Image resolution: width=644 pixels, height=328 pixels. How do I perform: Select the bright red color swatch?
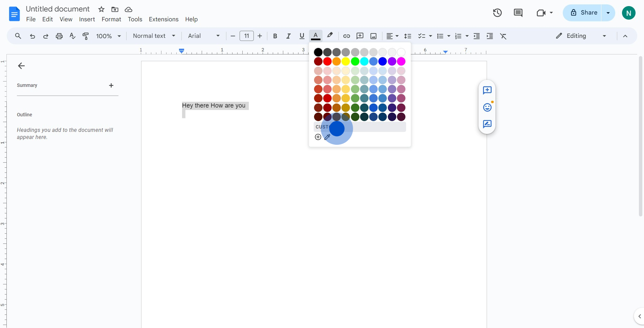point(327,62)
